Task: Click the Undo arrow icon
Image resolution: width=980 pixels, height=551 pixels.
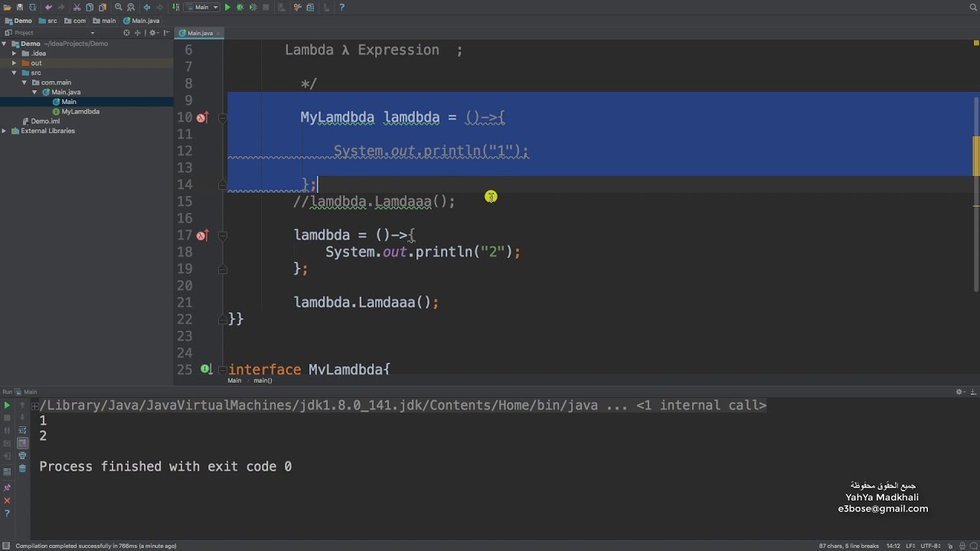Action: (x=49, y=7)
